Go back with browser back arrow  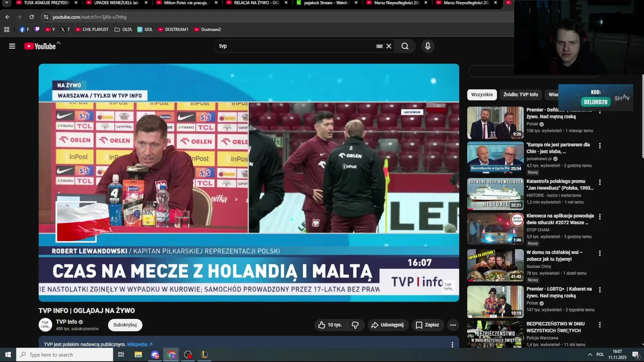point(7,17)
